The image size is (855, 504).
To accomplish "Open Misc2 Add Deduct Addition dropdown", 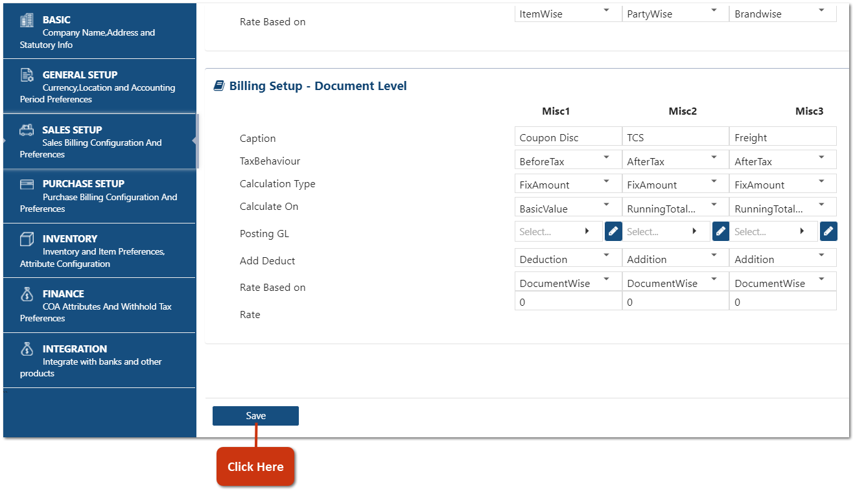I will click(675, 258).
